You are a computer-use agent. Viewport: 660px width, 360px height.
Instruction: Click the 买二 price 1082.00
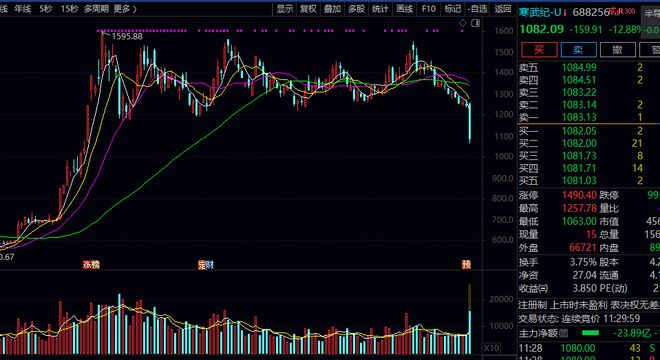point(579,144)
